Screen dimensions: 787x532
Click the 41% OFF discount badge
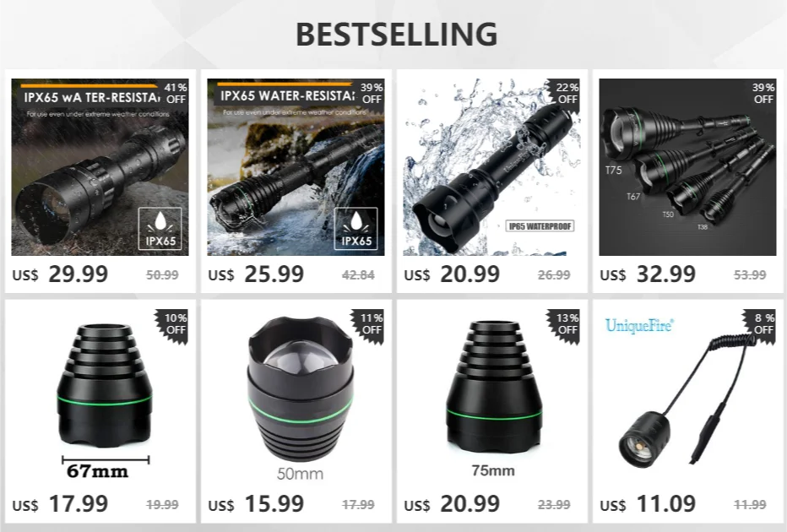pos(174,95)
